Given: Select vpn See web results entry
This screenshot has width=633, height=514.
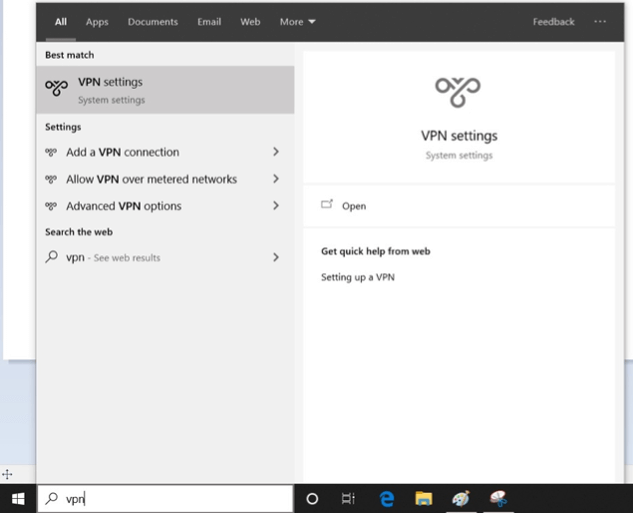Looking at the screenshot, I should pyautogui.click(x=165, y=257).
